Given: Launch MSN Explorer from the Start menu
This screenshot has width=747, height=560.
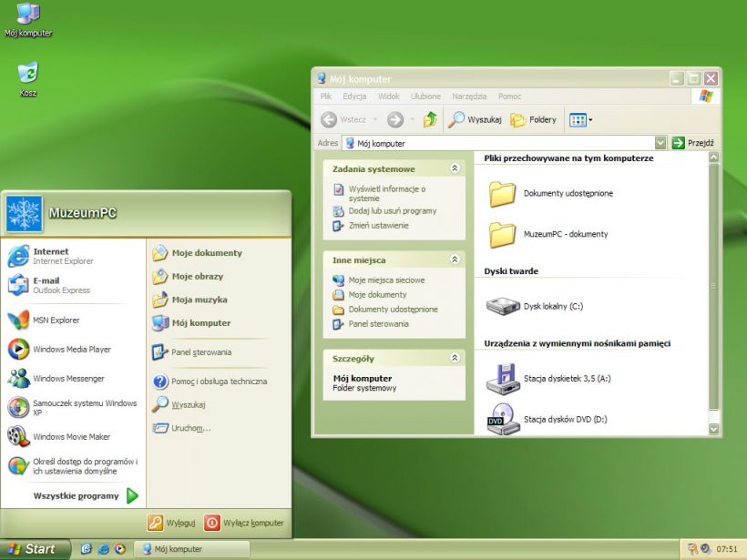Looking at the screenshot, I should pos(55,321).
